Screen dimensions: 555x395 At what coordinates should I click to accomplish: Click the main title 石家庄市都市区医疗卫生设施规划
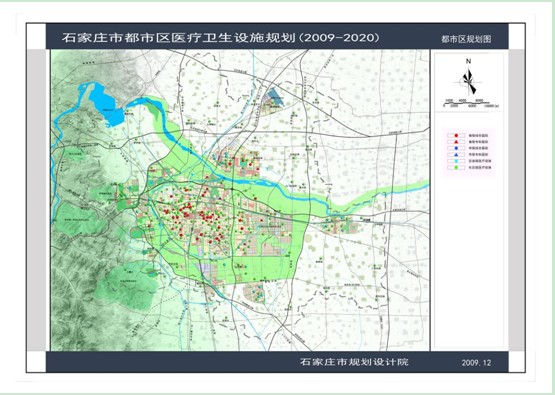(x=179, y=38)
